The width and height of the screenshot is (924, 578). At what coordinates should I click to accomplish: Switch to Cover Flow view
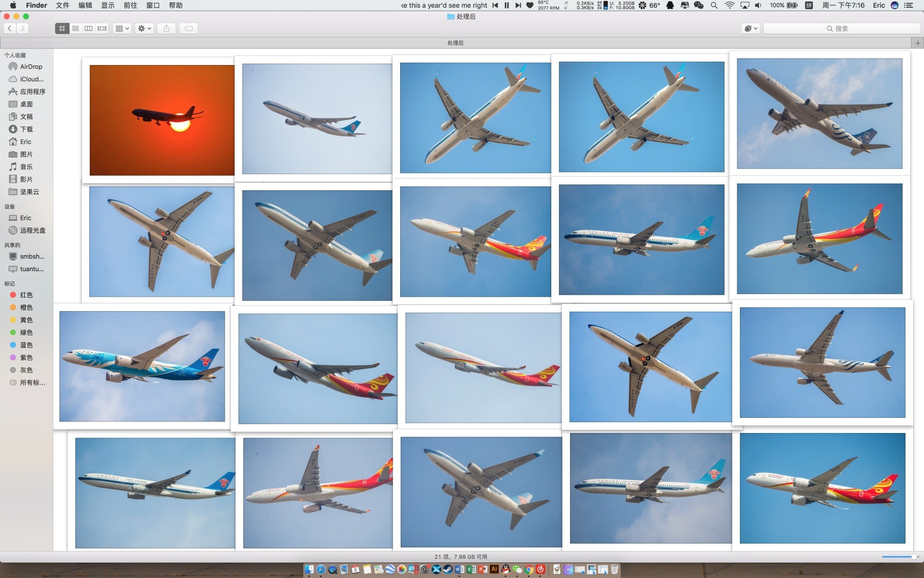click(x=102, y=28)
